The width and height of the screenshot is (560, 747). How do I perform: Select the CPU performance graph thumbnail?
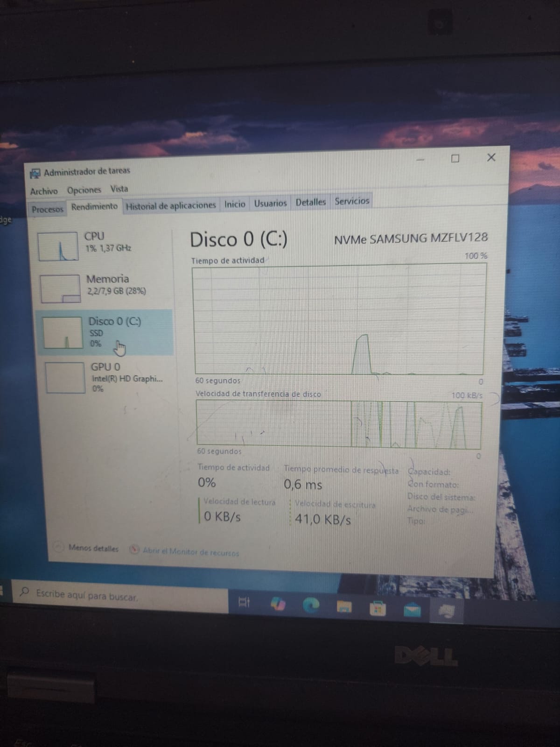58,247
